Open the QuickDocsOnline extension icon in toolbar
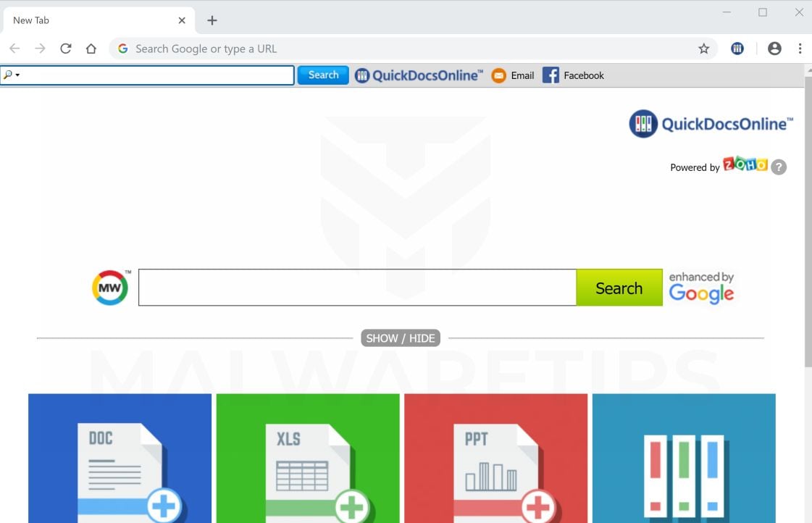The width and height of the screenshot is (812, 523). tap(737, 49)
